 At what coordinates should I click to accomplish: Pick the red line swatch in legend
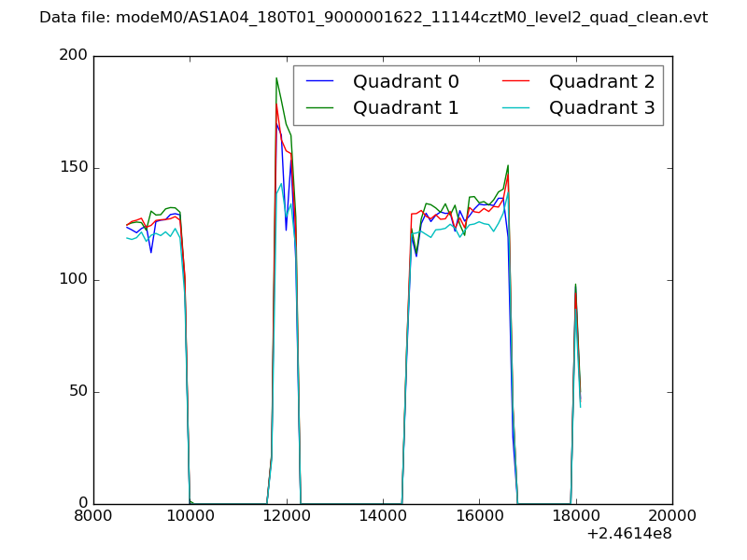coord(516,82)
